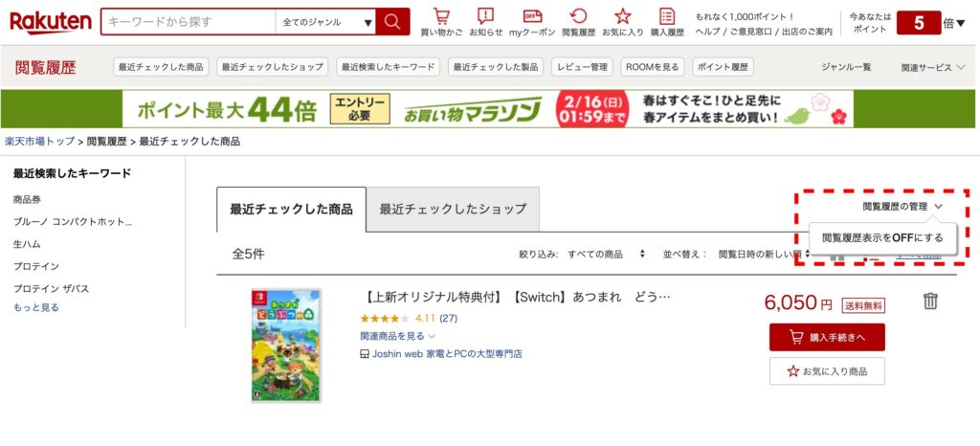Expand the 関連サービス menu
Screen dimensions: 980x446
coord(933,68)
